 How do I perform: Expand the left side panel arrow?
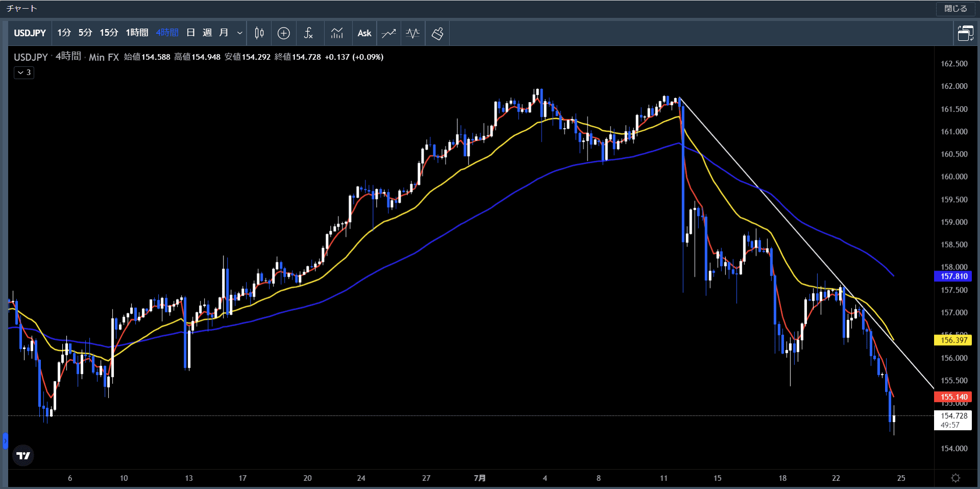(5, 441)
